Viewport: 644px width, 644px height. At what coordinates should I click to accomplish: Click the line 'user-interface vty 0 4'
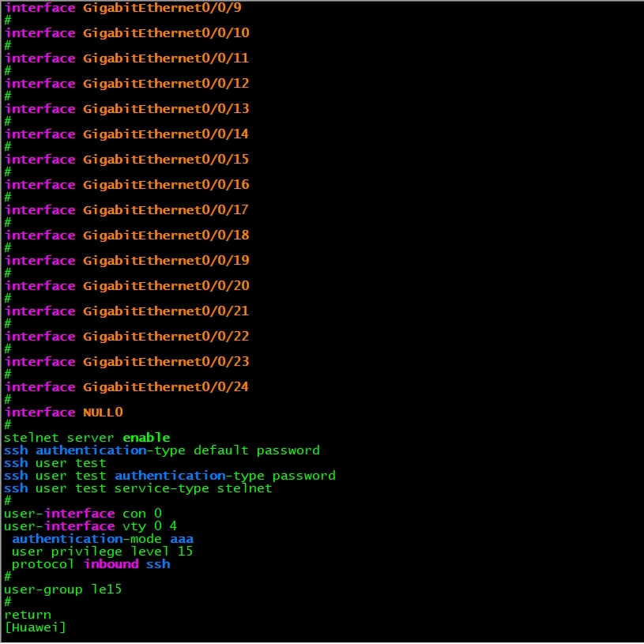[x=90, y=526]
